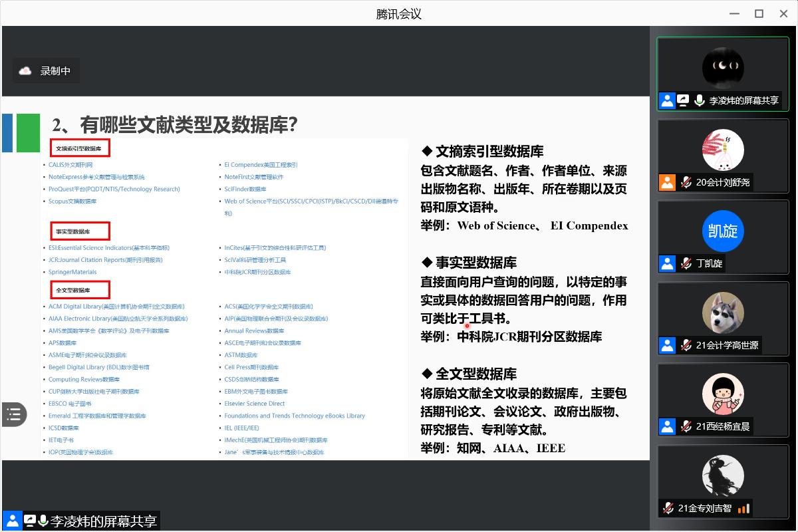Select the blue 凯旋 avatar circle
Image resolution: width=798 pixels, height=532 pixels.
(723, 231)
